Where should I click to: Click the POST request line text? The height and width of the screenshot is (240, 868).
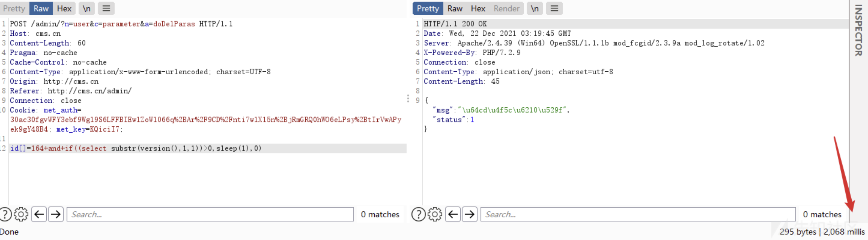pyautogui.click(x=121, y=24)
